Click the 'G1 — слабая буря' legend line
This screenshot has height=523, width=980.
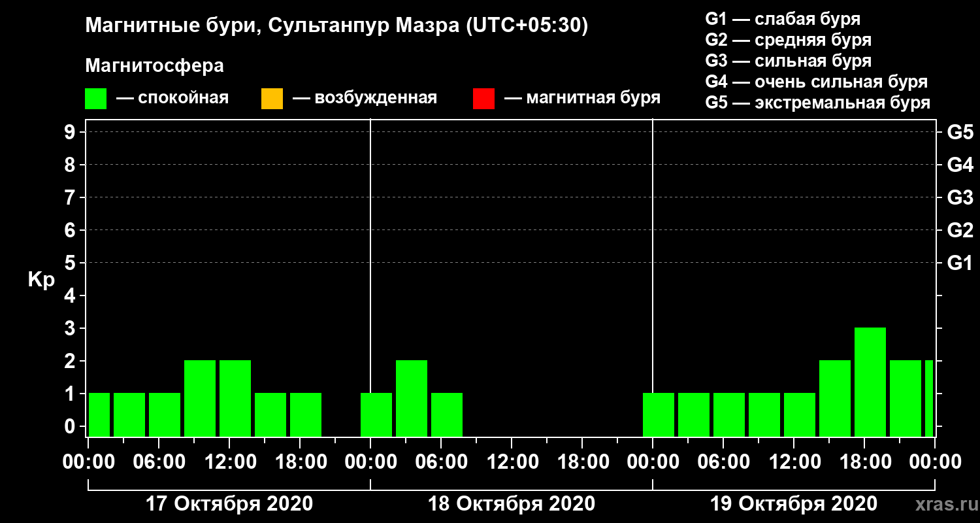point(783,19)
